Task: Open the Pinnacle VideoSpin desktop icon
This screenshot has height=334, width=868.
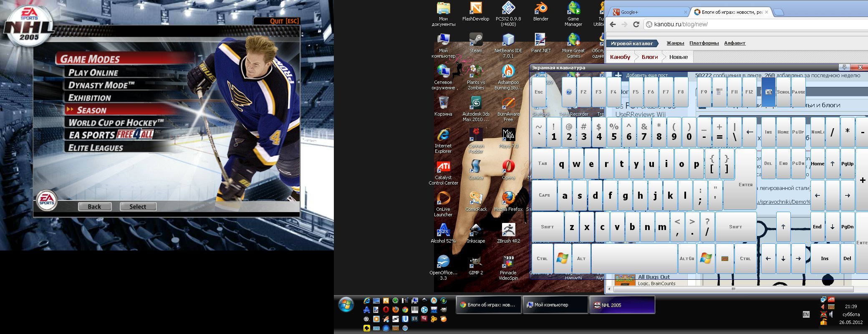Action: pyautogui.click(x=508, y=268)
